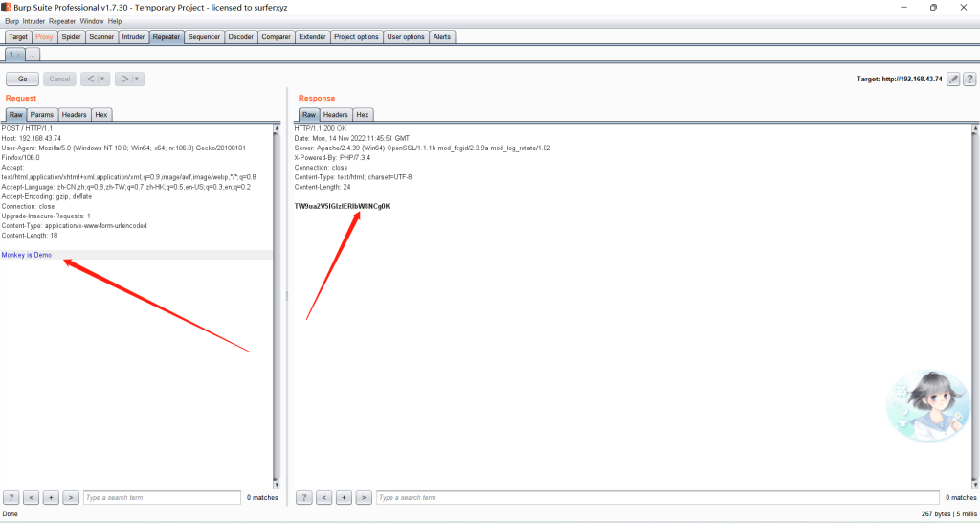Click the '+' search options button under response
This screenshot has height=523, width=980.
344,497
